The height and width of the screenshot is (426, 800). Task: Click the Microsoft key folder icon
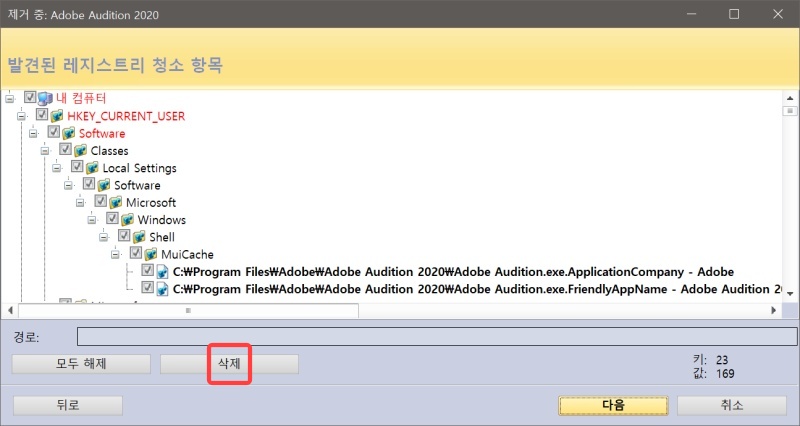pyautogui.click(x=116, y=203)
